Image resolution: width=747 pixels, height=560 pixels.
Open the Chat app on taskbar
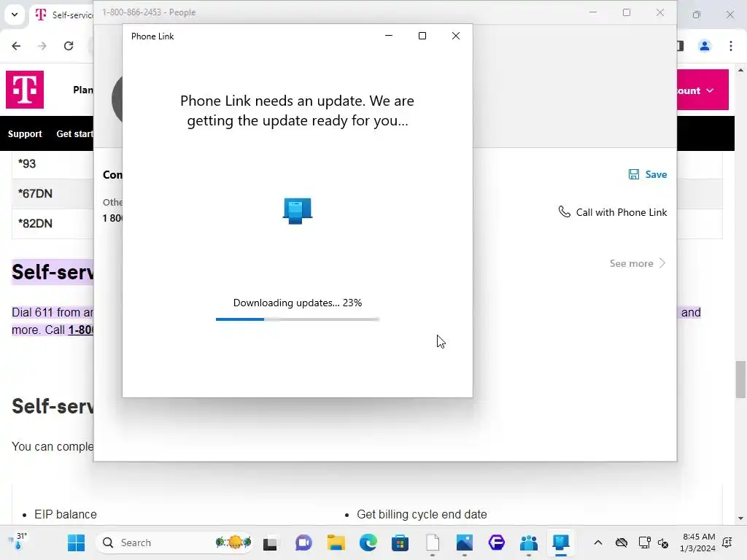coord(303,542)
